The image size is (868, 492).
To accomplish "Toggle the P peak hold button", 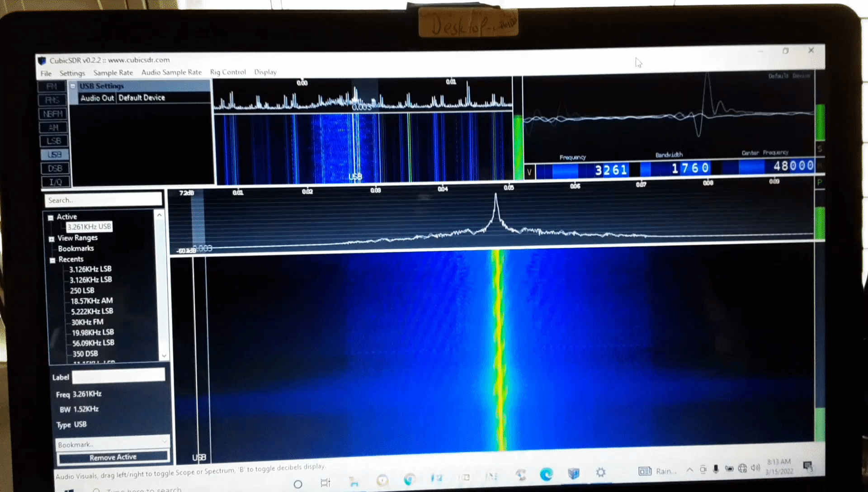I will click(x=820, y=182).
